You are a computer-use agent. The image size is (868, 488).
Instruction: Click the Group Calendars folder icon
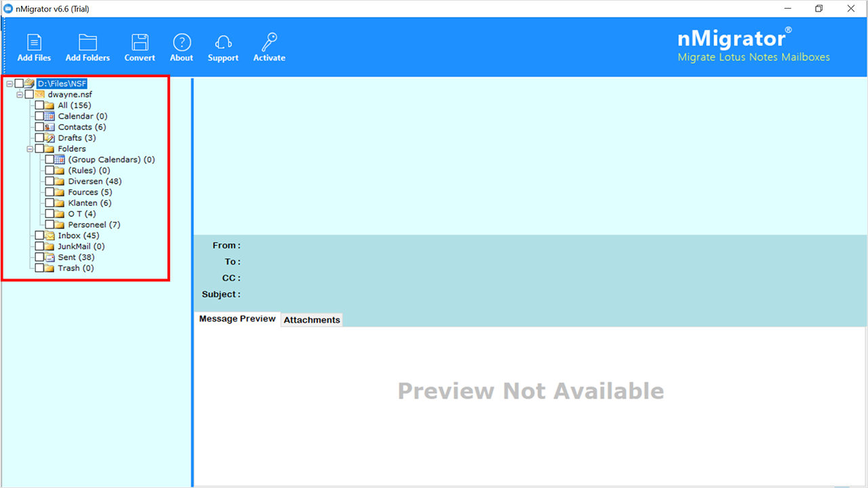[60, 159]
